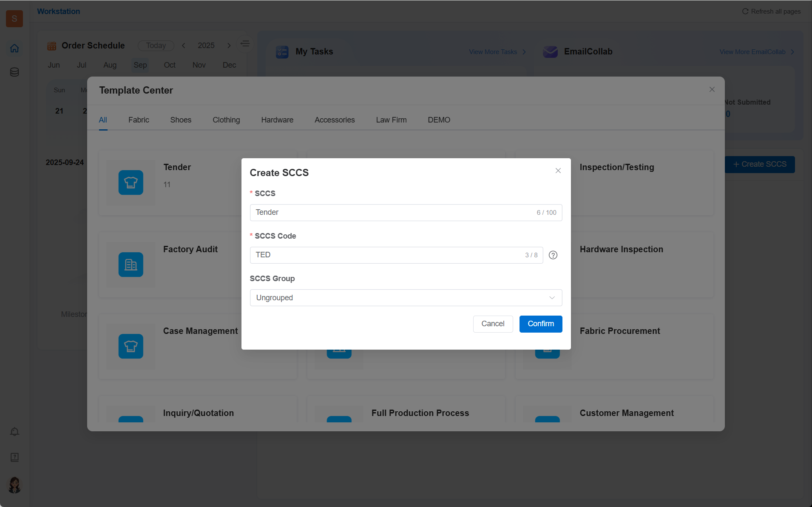Close the Template Center panel
The height and width of the screenshot is (507, 812).
coord(712,89)
